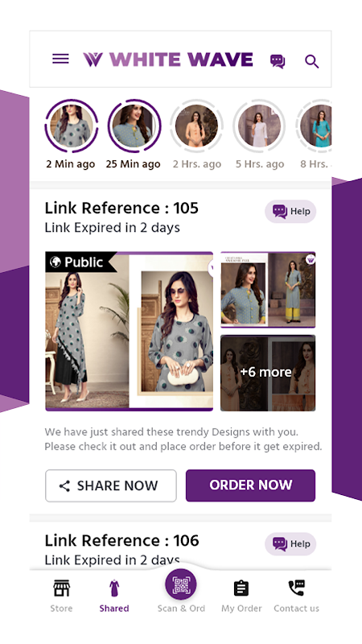Tap the Scan & Ord QR icon
Image resolution: width=362 pixels, height=644 pixels.
[181, 585]
